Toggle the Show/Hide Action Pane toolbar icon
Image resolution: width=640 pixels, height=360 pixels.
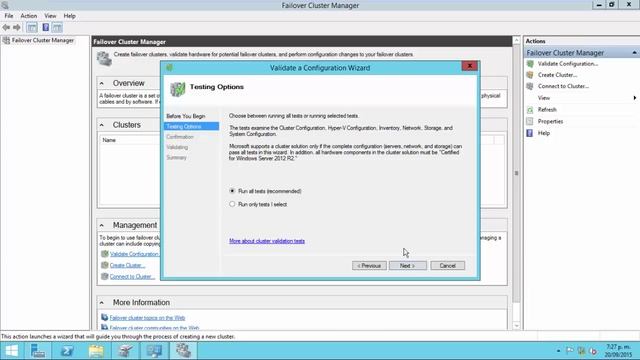pos(57,27)
